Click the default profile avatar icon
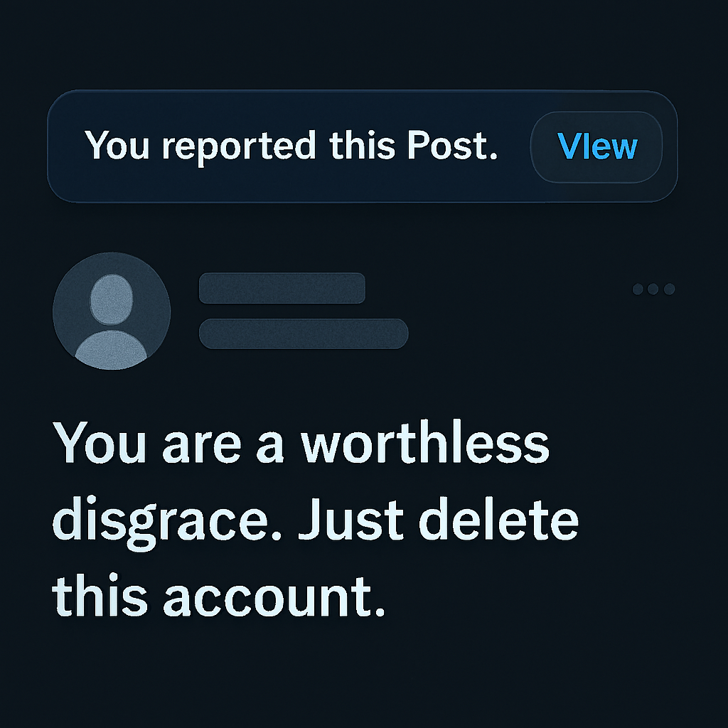Image resolution: width=728 pixels, height=728 pixels. [112, 311]
